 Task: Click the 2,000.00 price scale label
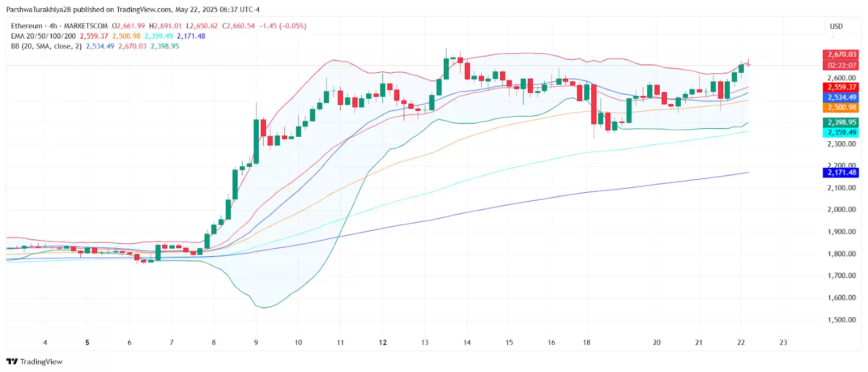point(841,210)
